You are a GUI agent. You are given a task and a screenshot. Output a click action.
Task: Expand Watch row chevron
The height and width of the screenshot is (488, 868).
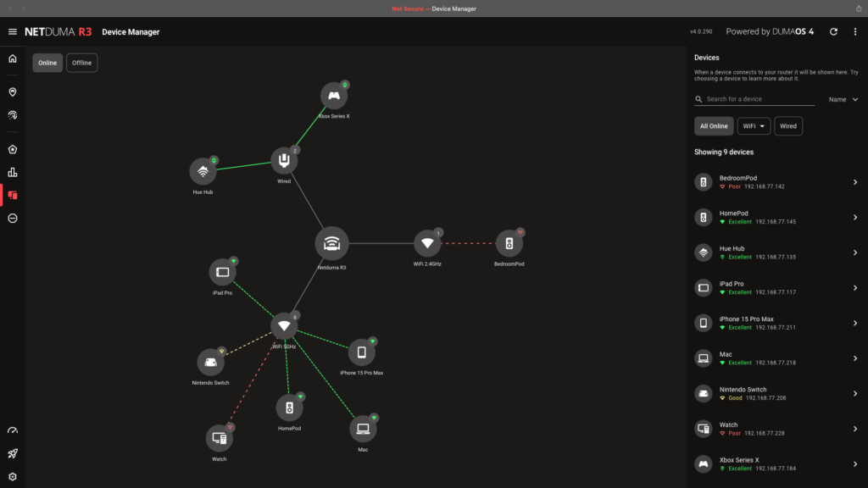[854, 429]
